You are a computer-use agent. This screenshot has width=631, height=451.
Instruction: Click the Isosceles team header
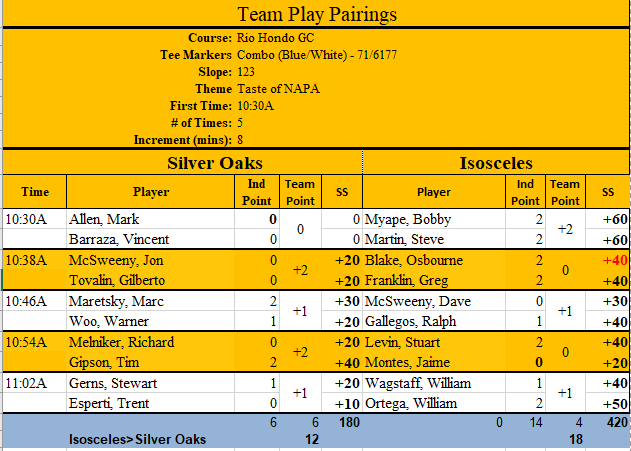[496, 162]
